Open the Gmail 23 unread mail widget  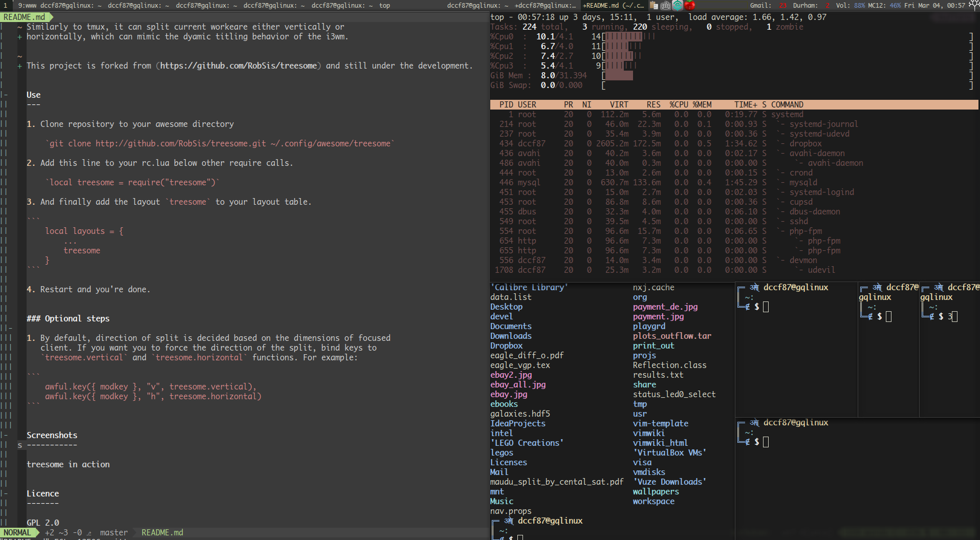tap(768, 5)
